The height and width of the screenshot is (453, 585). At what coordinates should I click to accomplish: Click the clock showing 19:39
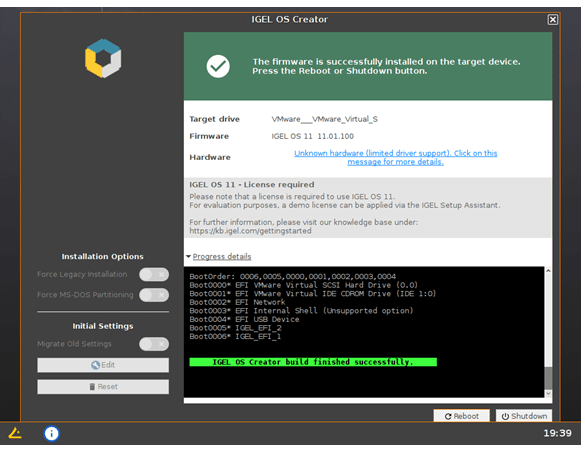click(557, 433)
